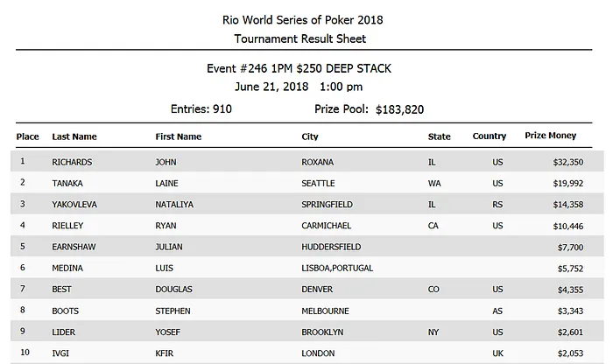Screen dimensions: 613x364
Task: Click the First Name column header
Action: (x=178, y=136)
